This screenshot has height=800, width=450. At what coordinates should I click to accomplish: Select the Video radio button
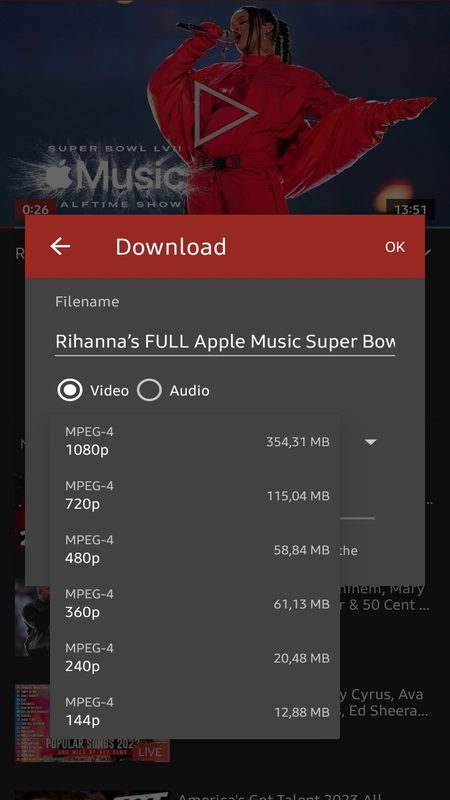coord(70,390)
